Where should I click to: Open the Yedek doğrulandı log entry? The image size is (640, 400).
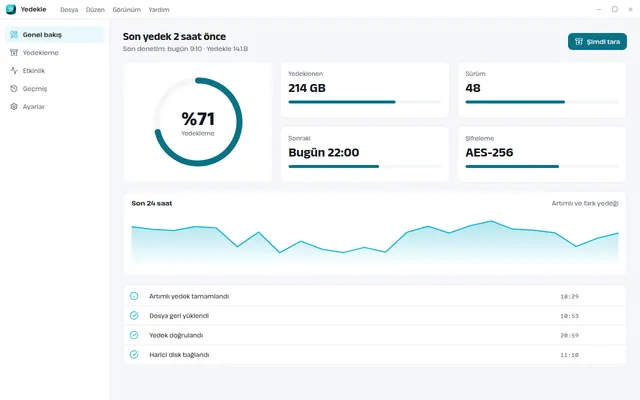(375, 335)
